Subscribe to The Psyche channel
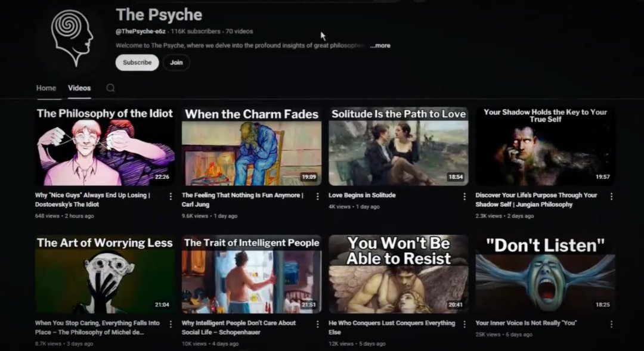Image resolution: width=644 pixels, height=351 pixels. 137,63
